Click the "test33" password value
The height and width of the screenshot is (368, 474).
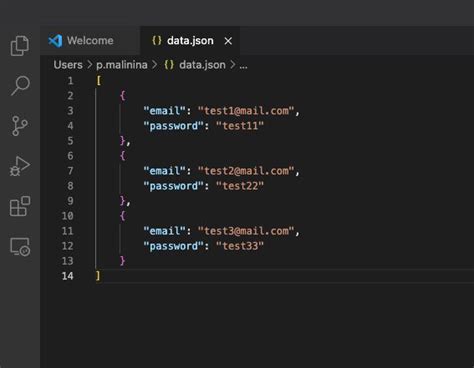(240, 246)
